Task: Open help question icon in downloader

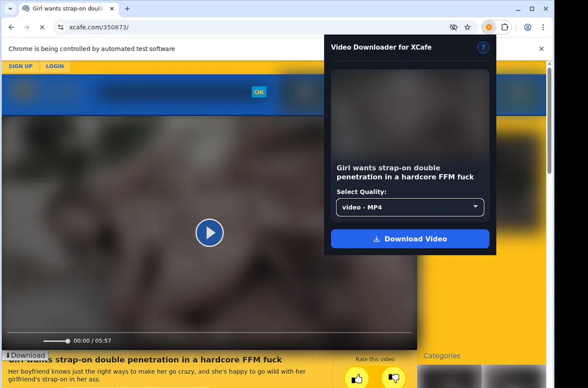Action: pyautogui.click(x=483, y=47)
